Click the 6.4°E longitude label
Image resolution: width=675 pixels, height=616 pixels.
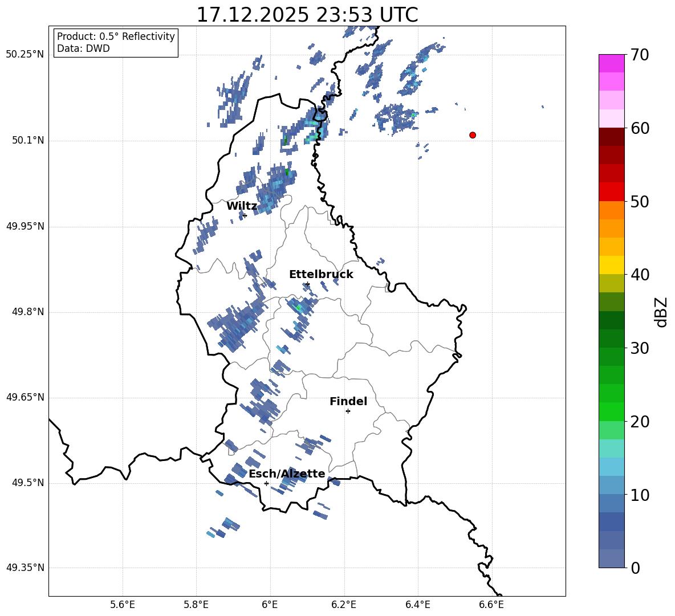[417, 605]
